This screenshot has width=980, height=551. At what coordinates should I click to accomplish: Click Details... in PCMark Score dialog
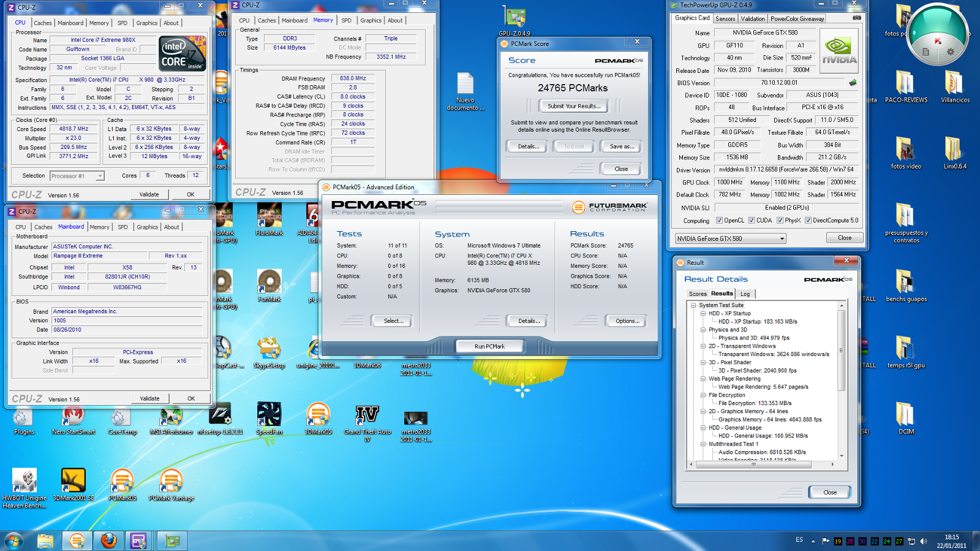coord(529,146)
